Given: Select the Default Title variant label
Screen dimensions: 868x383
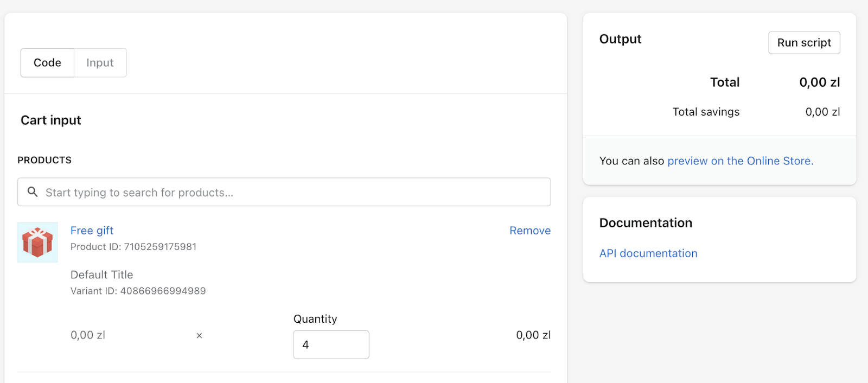Looking at the screenshot, I should (x=102, y=275).
